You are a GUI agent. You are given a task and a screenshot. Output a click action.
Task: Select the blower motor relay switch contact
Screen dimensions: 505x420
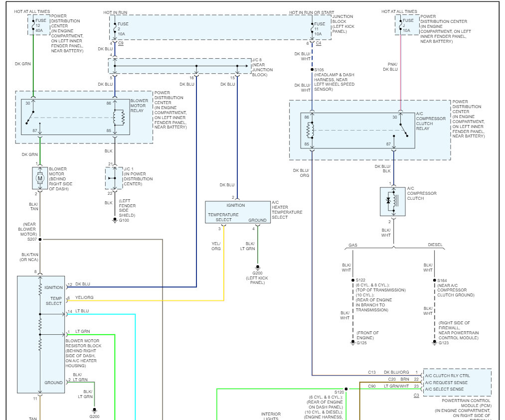coord(30,118)
